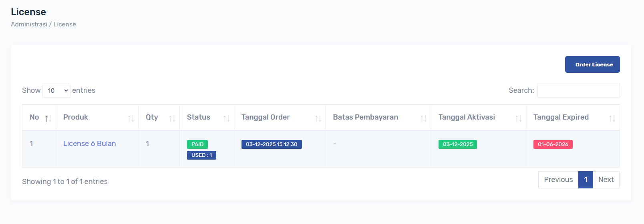Viewport: 644px width, 224px height.
Task: Sort by Tanggal Expired arrows icon
Action: tap(612, 118)
